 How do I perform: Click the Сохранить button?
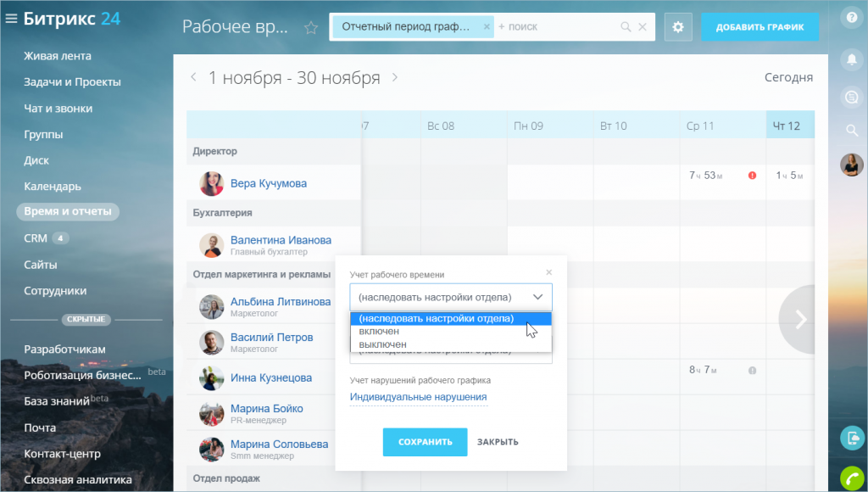point(426,442)
